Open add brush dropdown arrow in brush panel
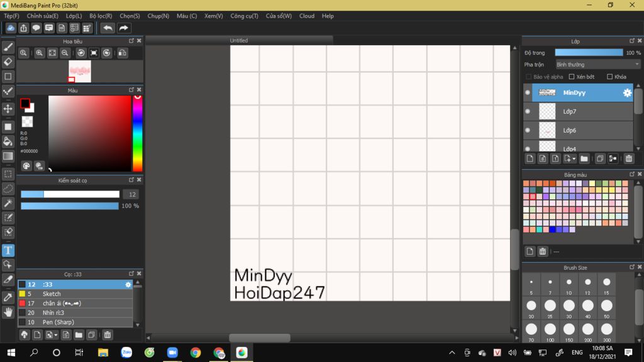This screenshot has width=644, height=362. tap(56, 335)
